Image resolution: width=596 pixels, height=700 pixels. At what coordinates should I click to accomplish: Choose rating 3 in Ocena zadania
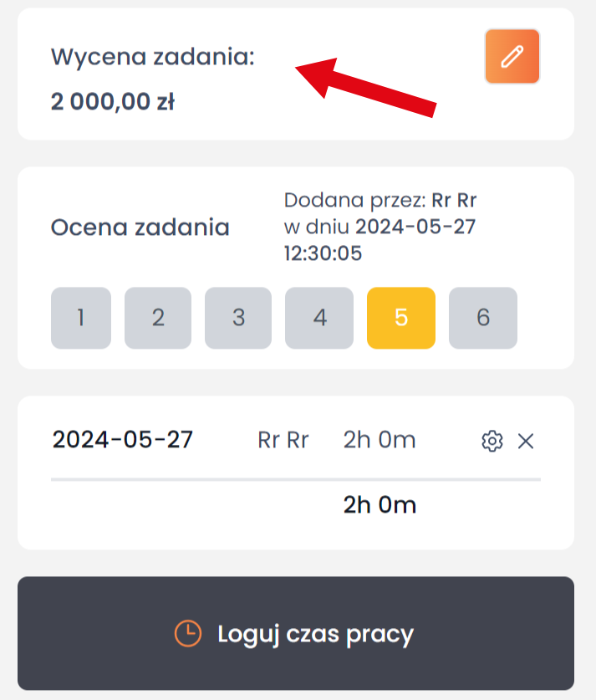pyautogui.click(x=238, y=318)
